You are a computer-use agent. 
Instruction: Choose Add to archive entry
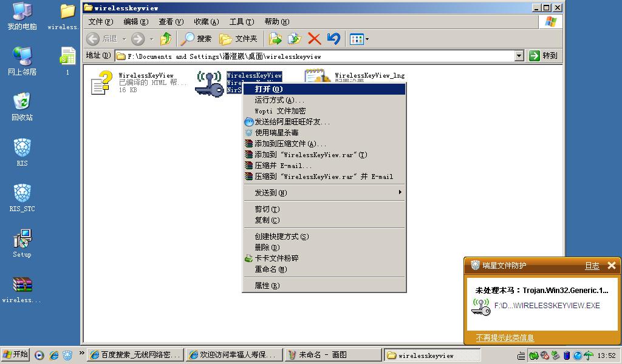click(324, 144)
